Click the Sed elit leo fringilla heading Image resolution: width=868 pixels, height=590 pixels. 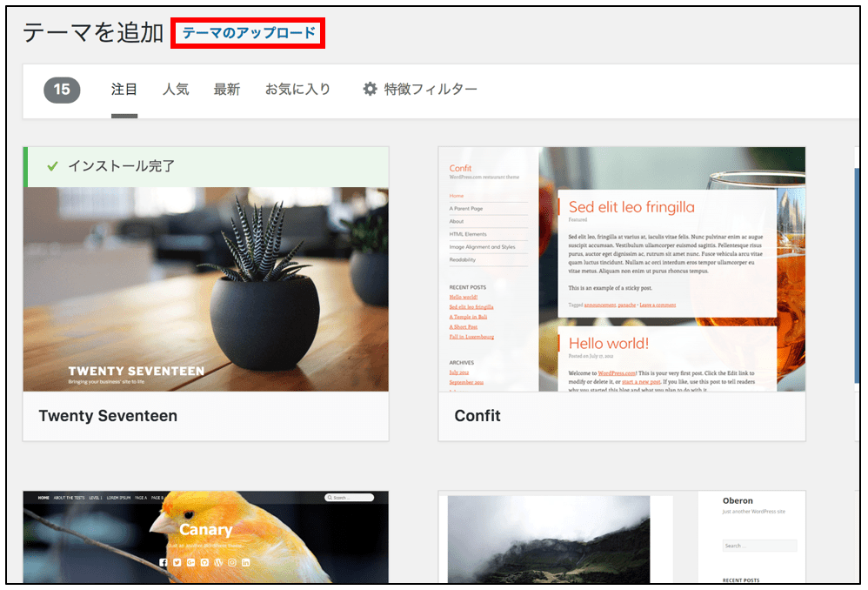(631, 207)
